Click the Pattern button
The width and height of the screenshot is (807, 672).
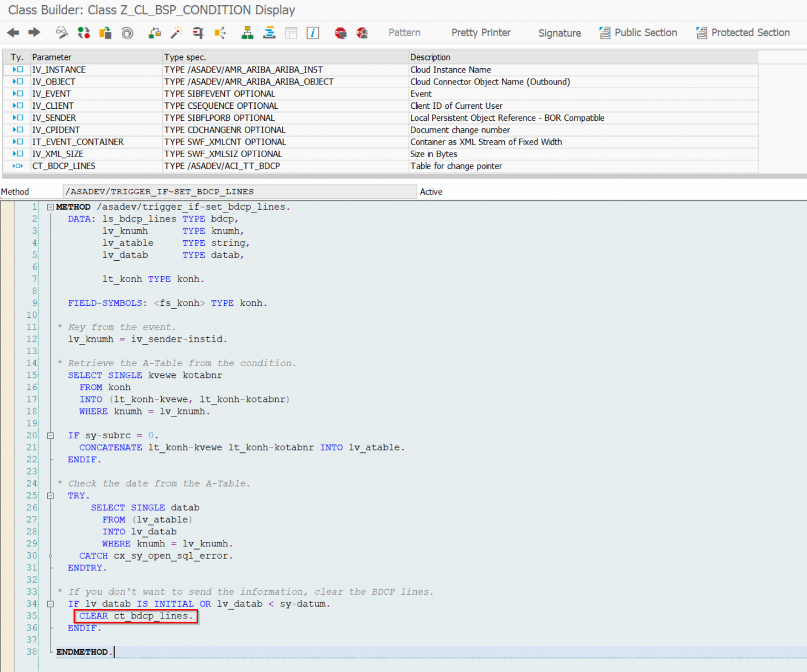pos(404,33)
